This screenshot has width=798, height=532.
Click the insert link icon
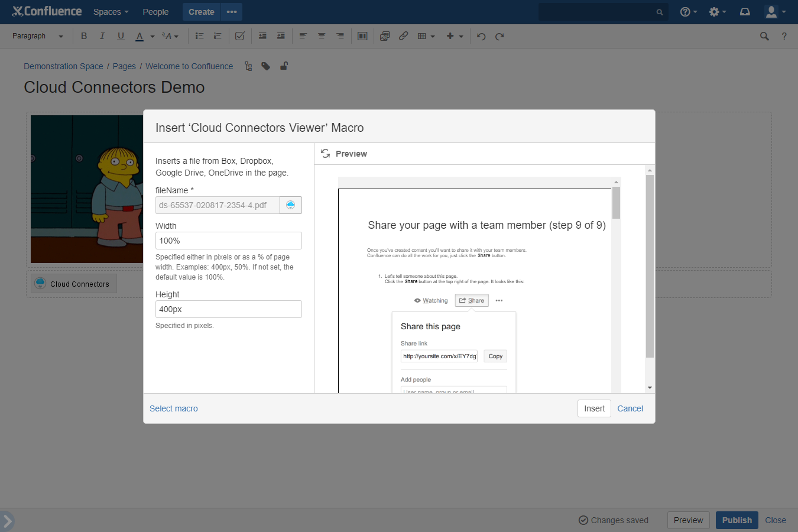403,36
